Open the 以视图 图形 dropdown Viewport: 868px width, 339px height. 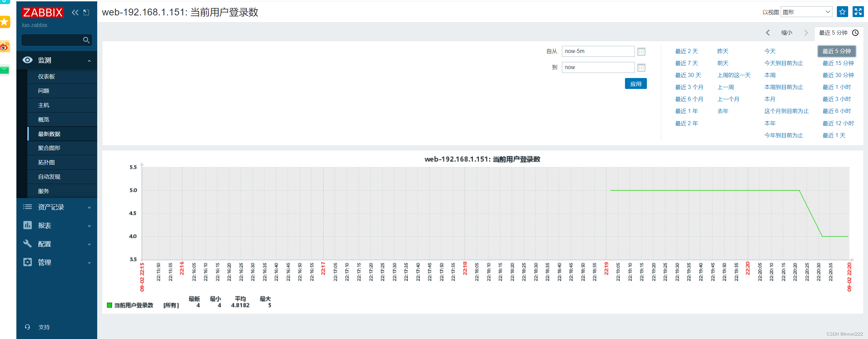(806, 12)
